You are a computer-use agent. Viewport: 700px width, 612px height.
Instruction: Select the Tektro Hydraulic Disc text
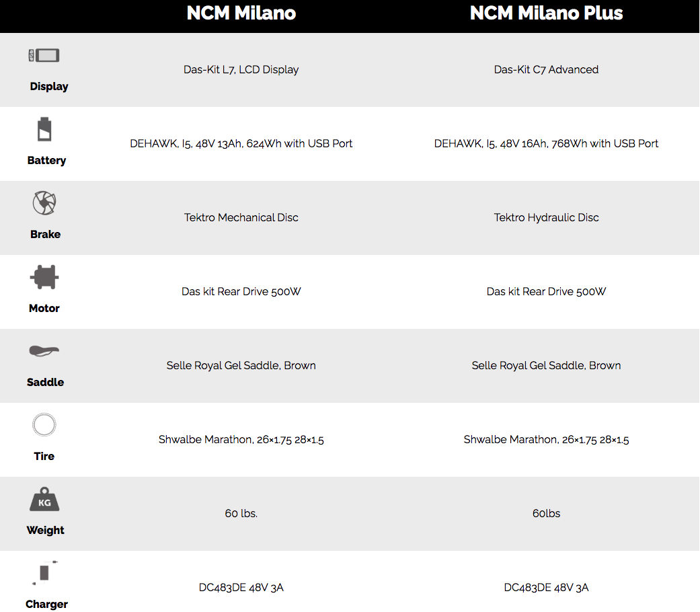point(546,217)
